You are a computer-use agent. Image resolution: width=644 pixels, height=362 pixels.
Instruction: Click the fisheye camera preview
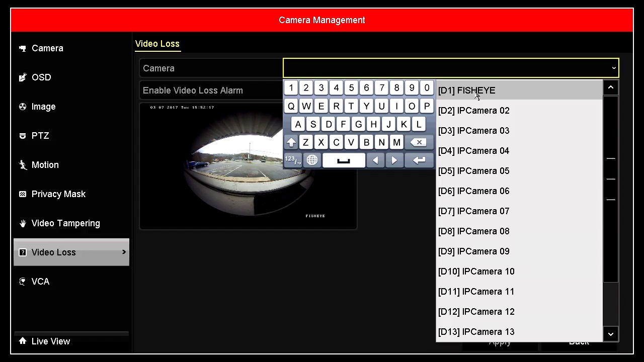[248, 166]
